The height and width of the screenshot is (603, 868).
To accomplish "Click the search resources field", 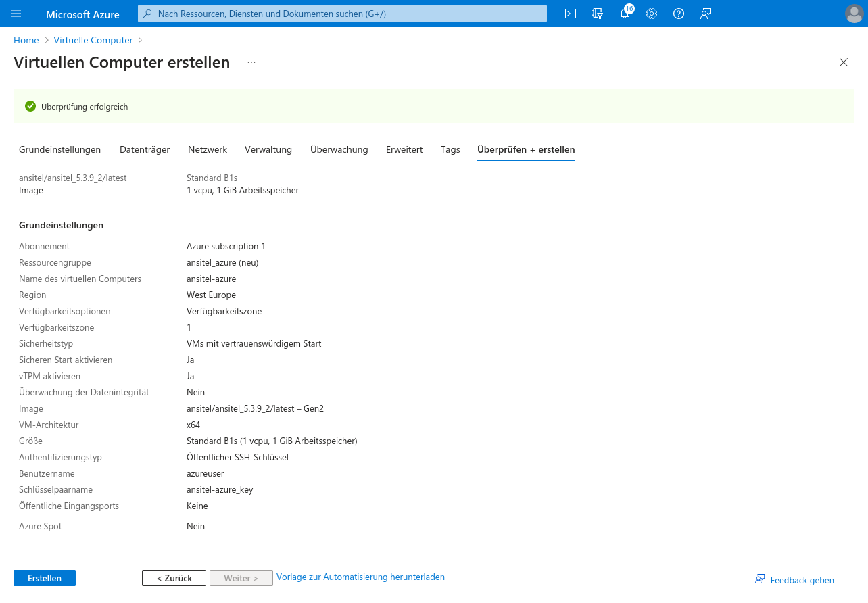I will [342, 14].
